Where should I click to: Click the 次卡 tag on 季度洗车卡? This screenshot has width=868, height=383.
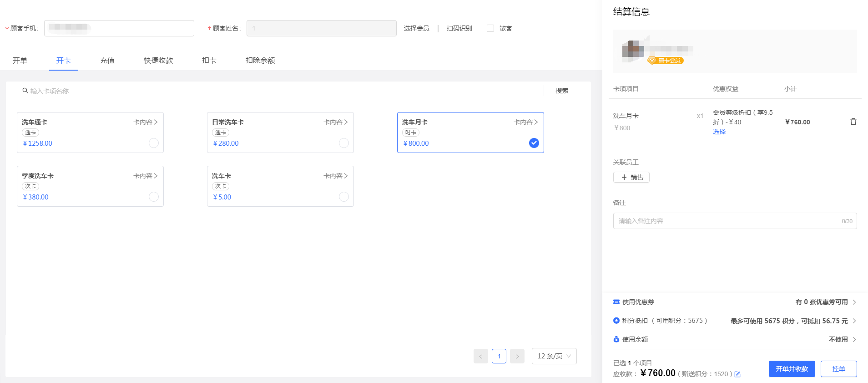30,186
